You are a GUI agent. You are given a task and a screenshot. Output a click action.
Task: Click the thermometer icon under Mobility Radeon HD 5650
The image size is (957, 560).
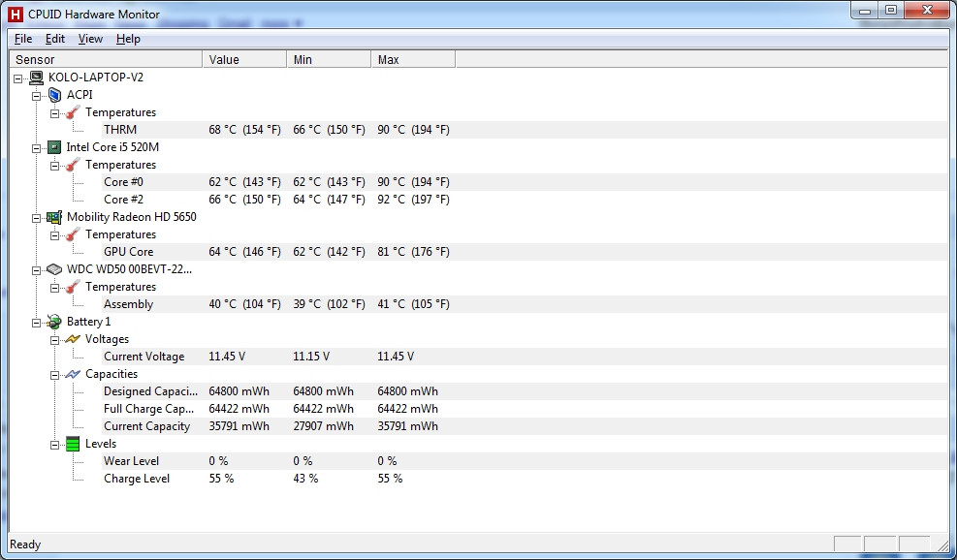[74, 234]
